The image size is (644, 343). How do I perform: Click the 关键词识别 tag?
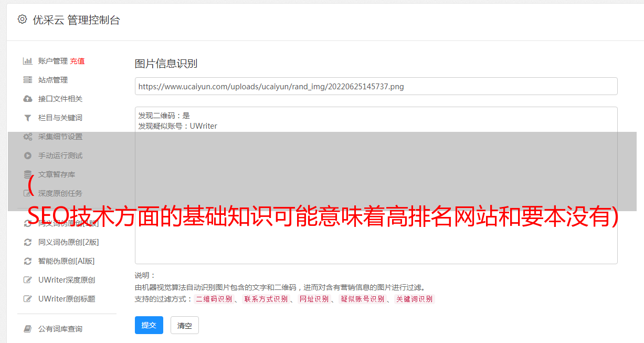click(x=414, y=299)
